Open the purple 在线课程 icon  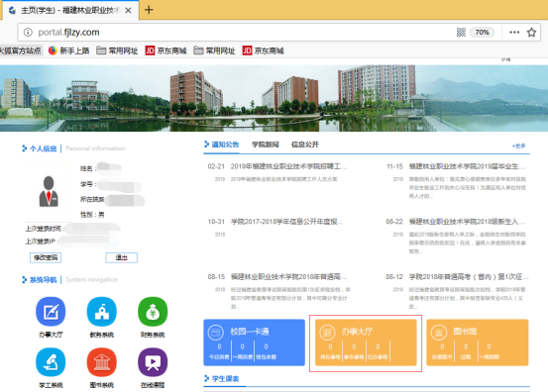(153, 362)
